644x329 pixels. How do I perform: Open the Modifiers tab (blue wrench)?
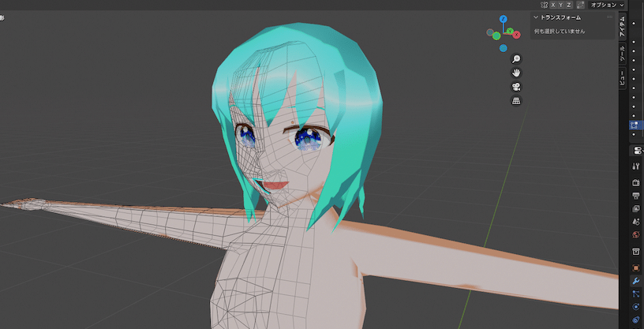point(636,282)
